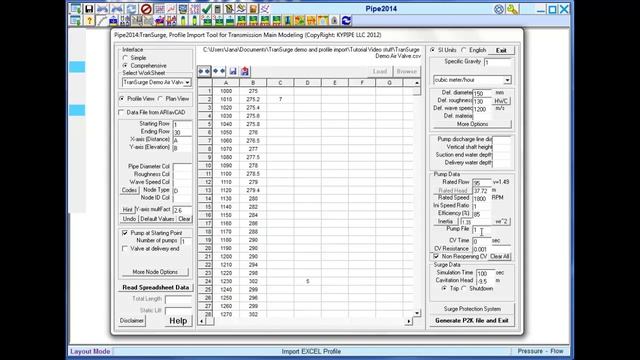Click the green checkmark toolbar icon
The image size is (640, 360).
(207, 9)
